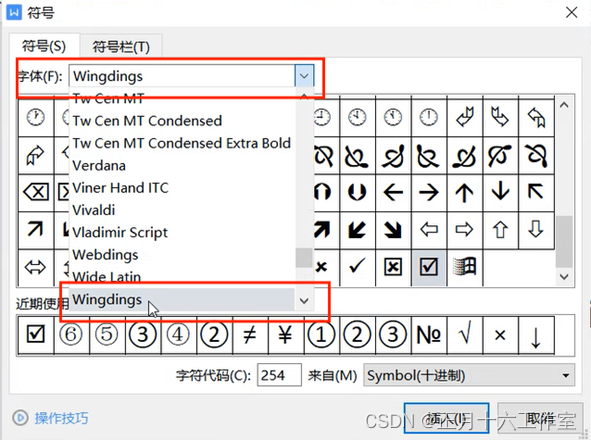Viewport: 591px width, 440px height.
Task: Select the boxed check mark symbol in the Wingdings grid
Action: (429, 267)
